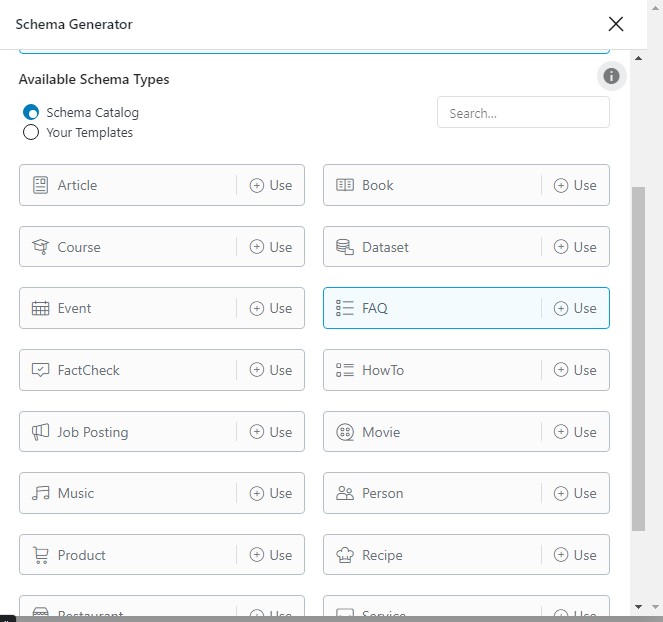The width and height of the screenshot is (663, 622).
Task: Click the Job Posting megaphone icon
Action: point(41,432)
